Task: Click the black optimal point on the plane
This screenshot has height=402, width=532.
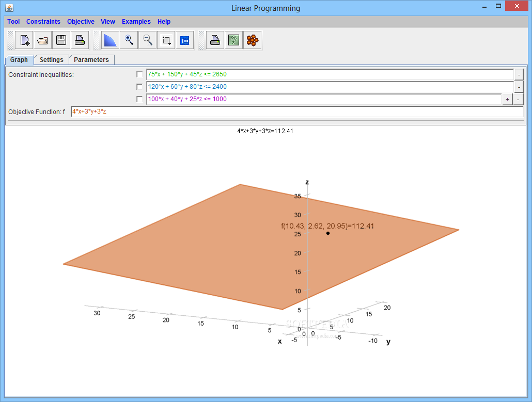Action: 328,233
